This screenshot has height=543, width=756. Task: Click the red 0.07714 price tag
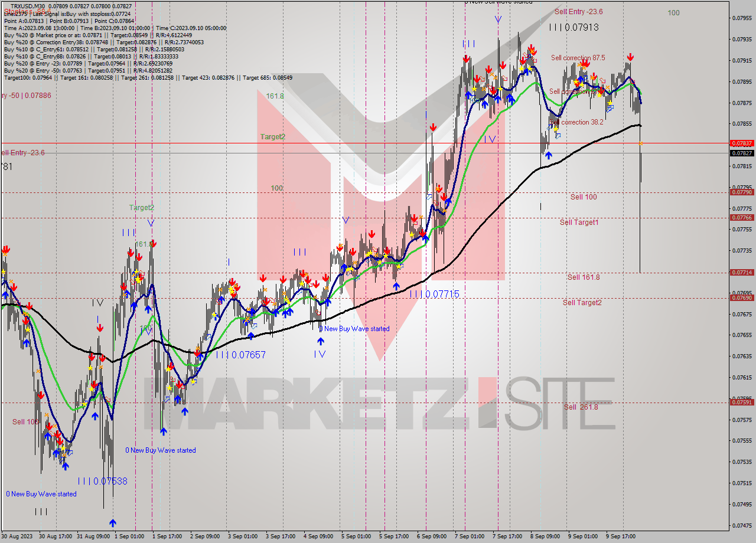tap(742, 272)
